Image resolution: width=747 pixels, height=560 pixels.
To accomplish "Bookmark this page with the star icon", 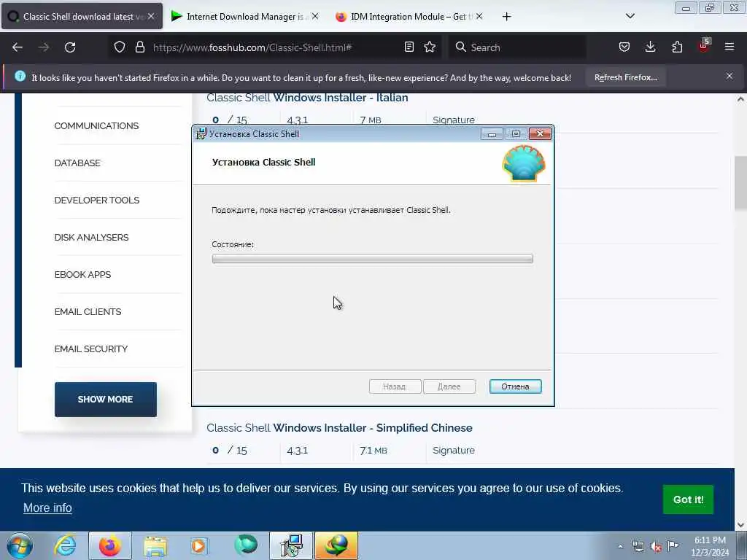I will coord(430,47).
